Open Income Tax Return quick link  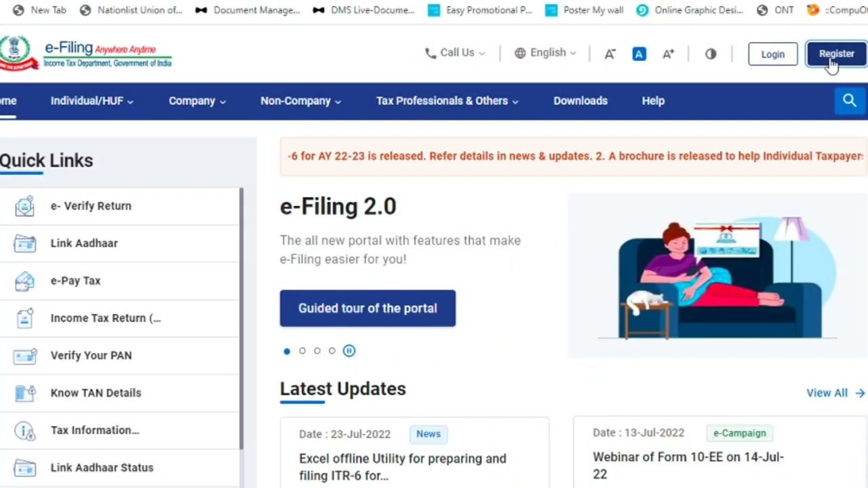[120, 318]
